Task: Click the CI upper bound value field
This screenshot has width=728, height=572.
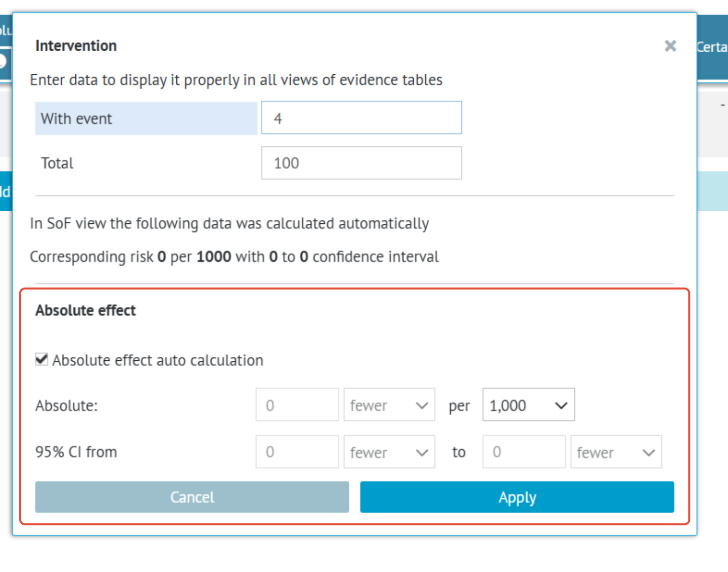Action: point(524,452)
